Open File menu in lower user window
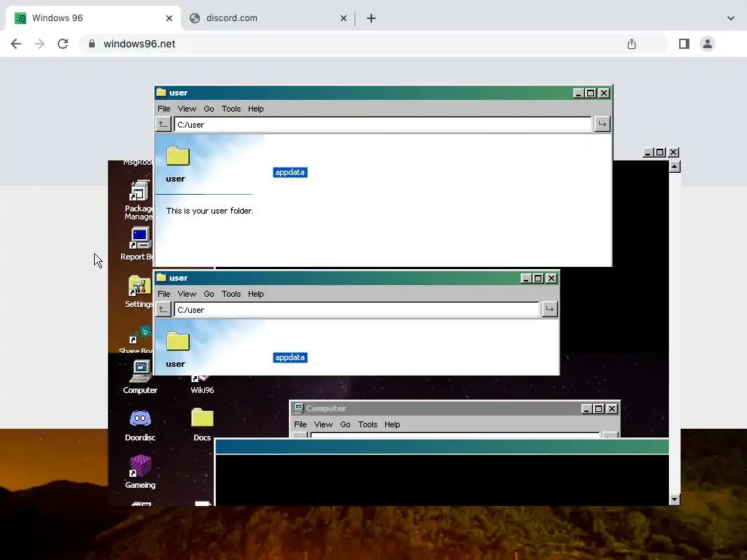This screenshot has width=747, height=560. click(164, 294)
